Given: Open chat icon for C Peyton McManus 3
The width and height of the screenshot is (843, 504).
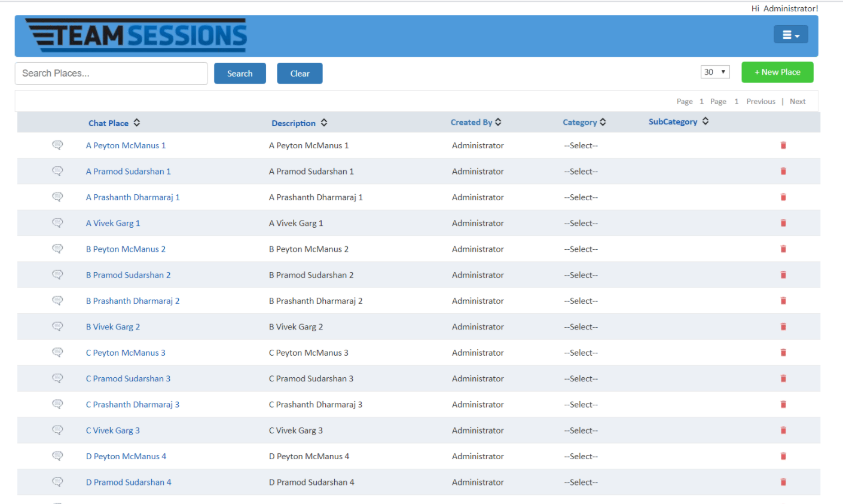Looking at the screenshot, I should click(x=57, y=352).
